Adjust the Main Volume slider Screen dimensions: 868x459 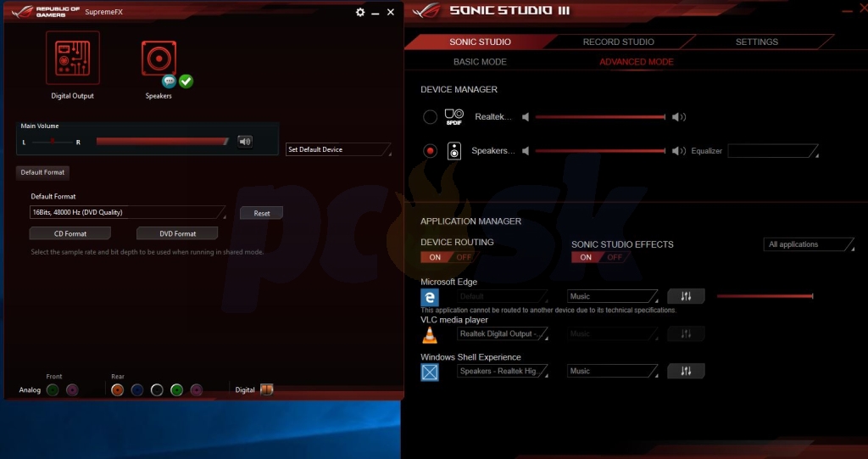coord(163,142)
